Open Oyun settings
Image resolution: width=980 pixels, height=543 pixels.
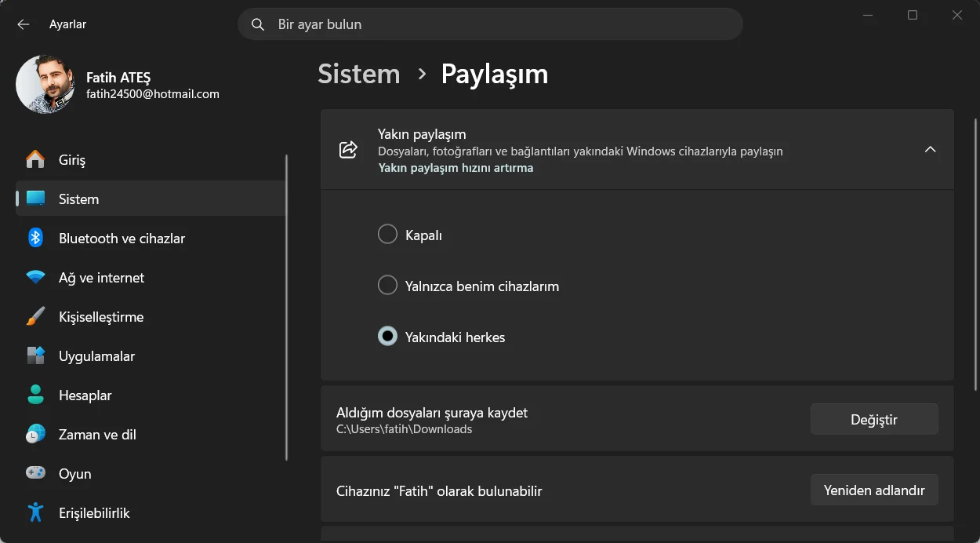(151, 473)
